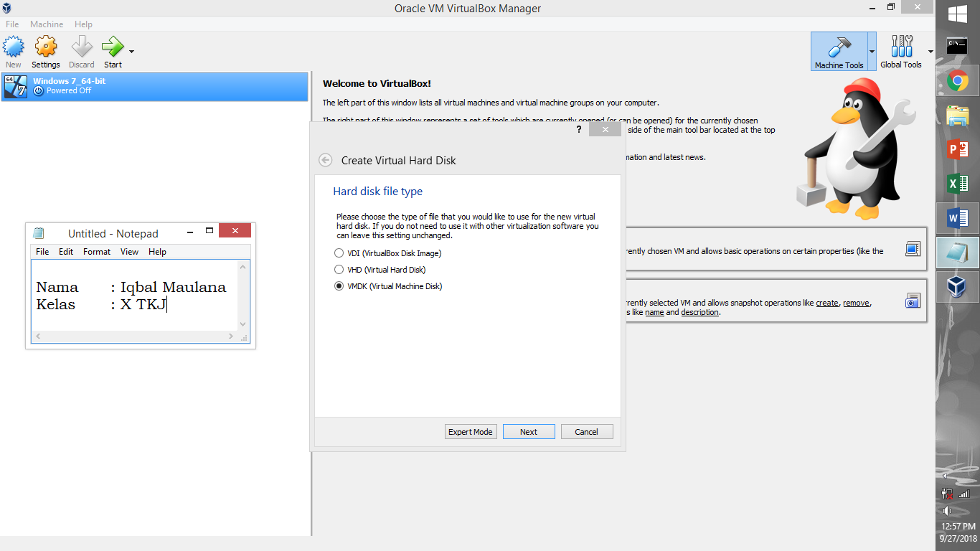Click the Discard toolbar icon
Image resolution: width=980 pixels, height=551 pixels.
tap(82, 52)
